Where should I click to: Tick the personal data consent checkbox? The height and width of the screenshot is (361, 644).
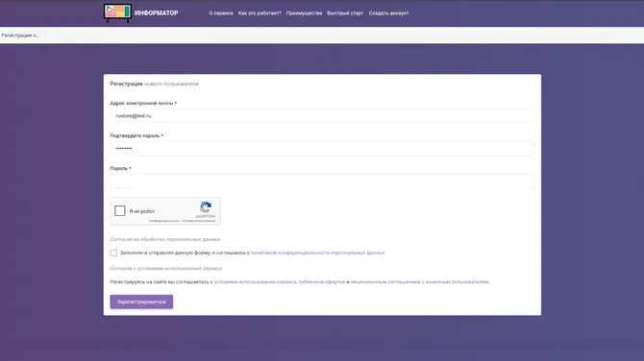pyautogui.click(x=113, y=253)
